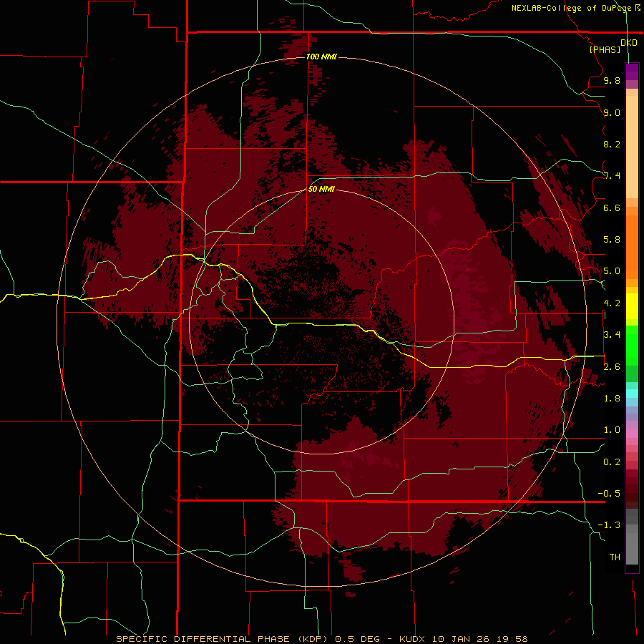Click the 1.0 scale label
This screenshot has height=644, width=644.
[612, 430]
